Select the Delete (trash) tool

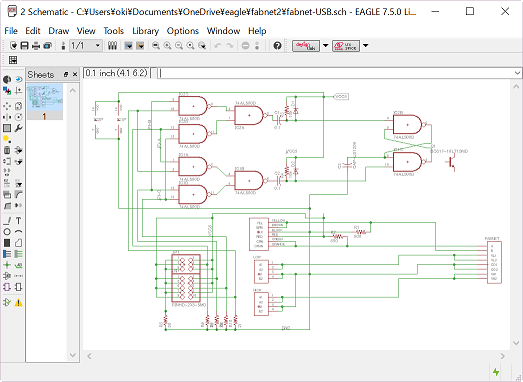click(7, 150)
